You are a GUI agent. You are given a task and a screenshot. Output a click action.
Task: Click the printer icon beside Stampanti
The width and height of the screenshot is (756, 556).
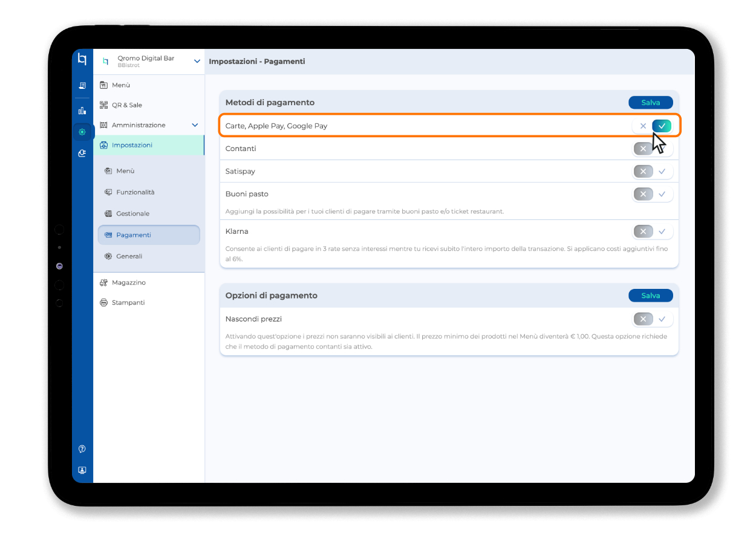(104, 303)
